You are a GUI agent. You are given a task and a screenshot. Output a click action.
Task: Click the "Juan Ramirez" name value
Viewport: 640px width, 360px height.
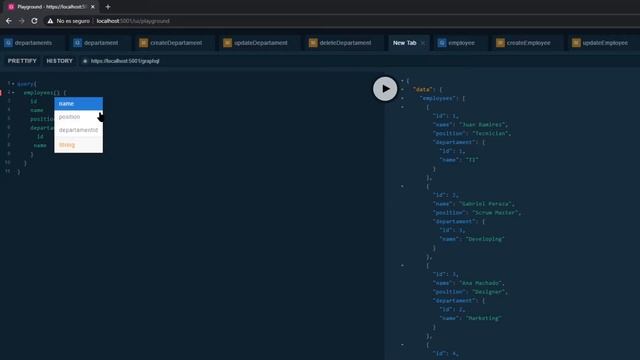pos(482,124)
